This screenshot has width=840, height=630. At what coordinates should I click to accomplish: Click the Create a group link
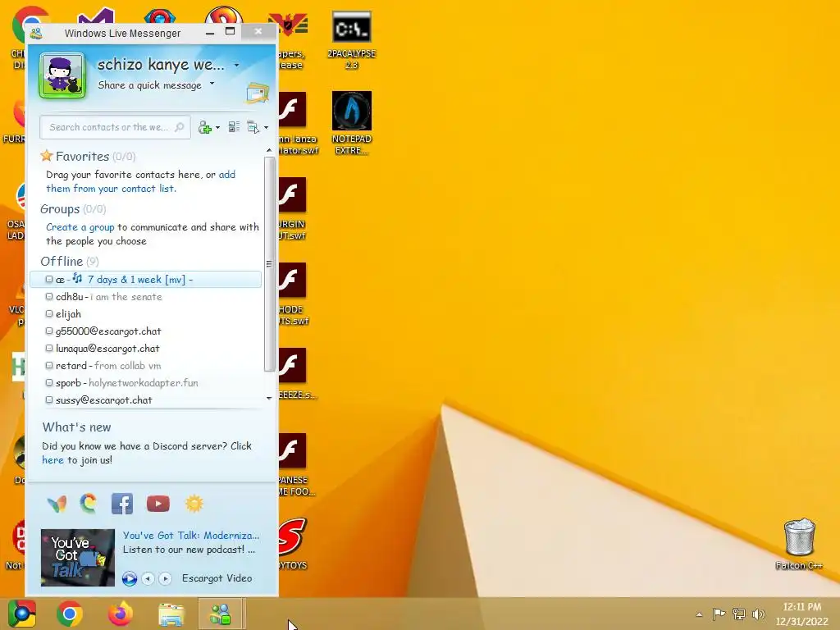tap(80, 227)
